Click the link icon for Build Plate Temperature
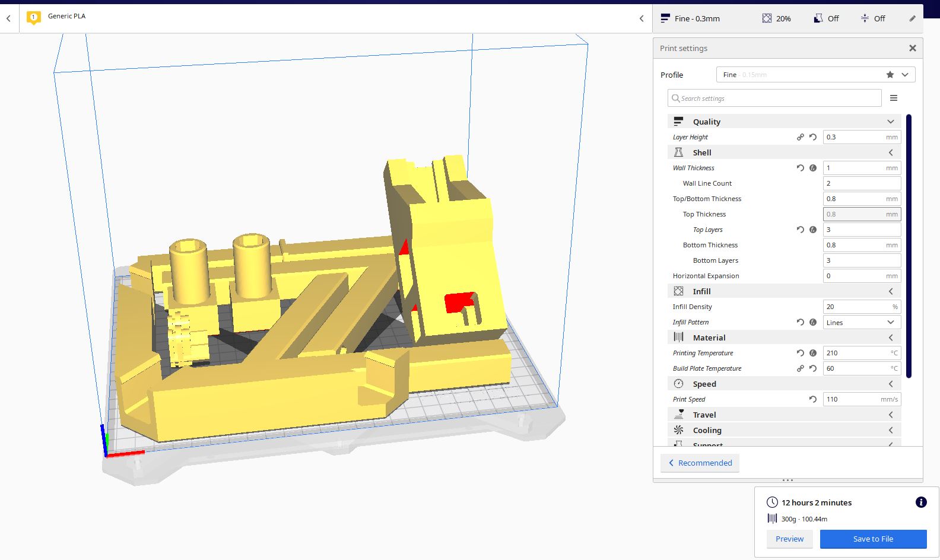940x560 pixels. [801, 368]
